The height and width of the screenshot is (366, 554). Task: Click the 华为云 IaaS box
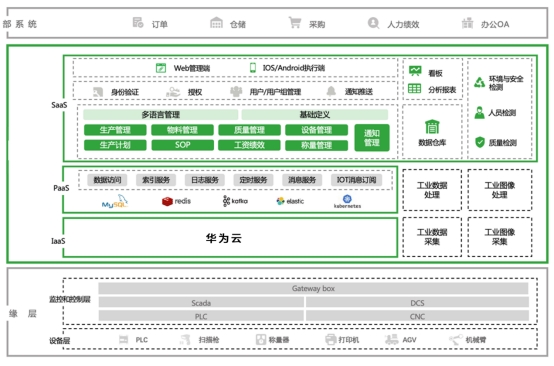(230, 237)
